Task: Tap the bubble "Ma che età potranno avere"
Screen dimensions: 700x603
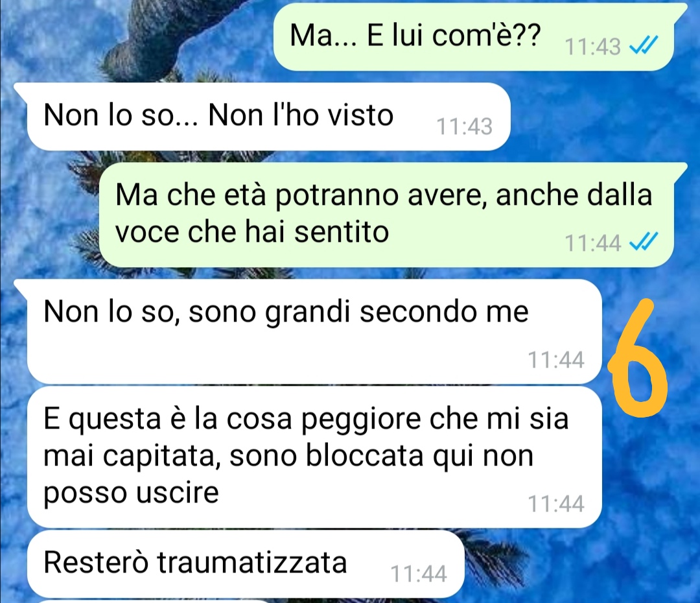Action: point(386,215)
